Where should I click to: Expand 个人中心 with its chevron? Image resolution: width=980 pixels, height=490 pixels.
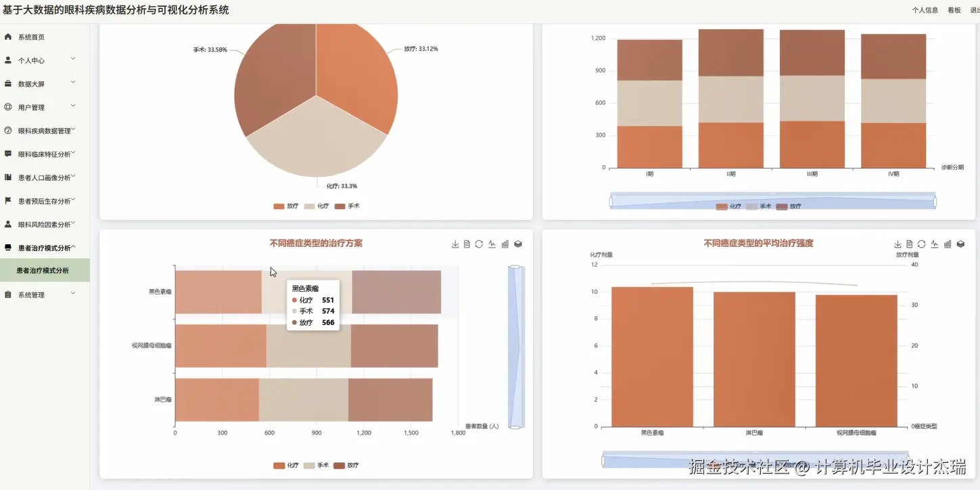(x=73, y=59)
